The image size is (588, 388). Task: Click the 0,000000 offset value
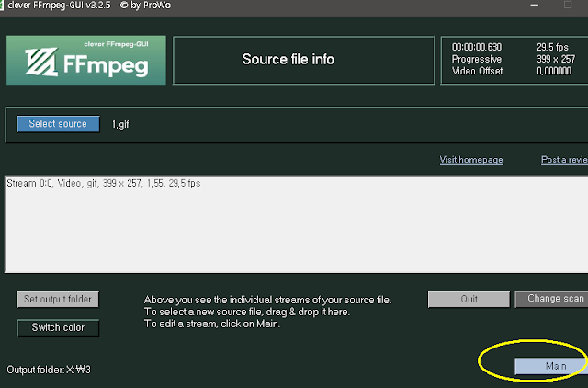[x=554, y=71]
